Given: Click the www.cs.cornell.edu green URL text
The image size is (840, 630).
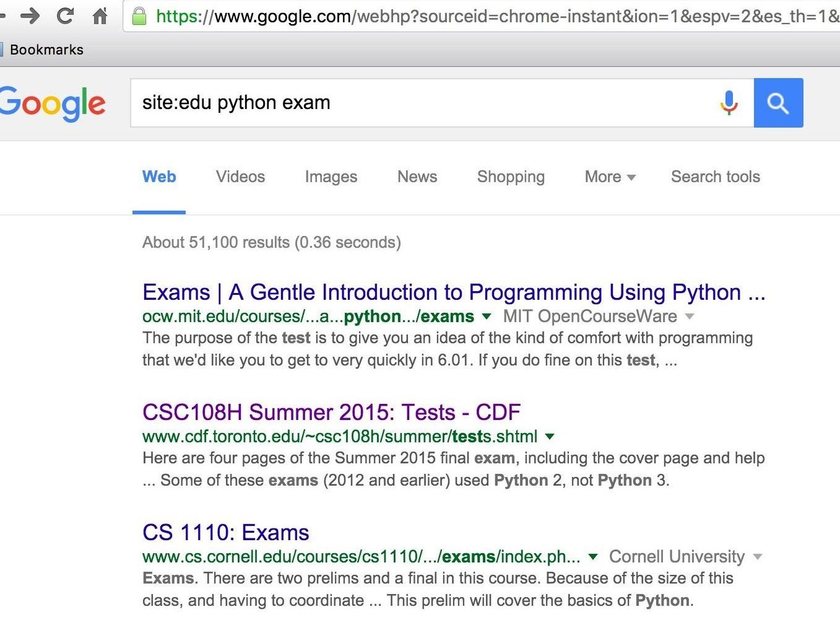Looking at the screenshot, I should coord(362,557).
